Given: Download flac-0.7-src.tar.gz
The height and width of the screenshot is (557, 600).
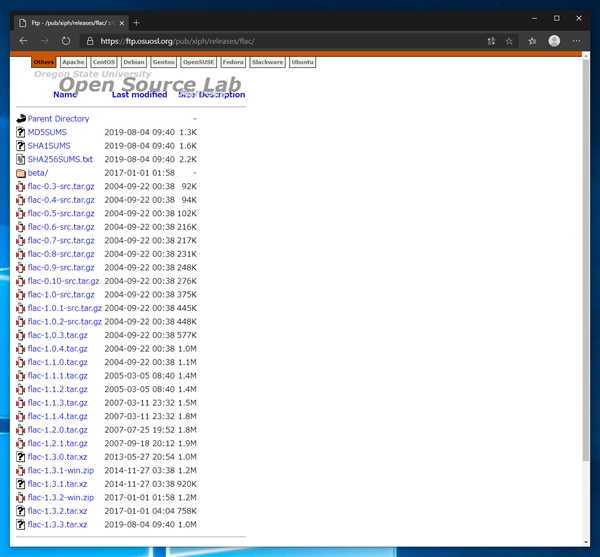Looking at the screenshot, I should (61, 241).
